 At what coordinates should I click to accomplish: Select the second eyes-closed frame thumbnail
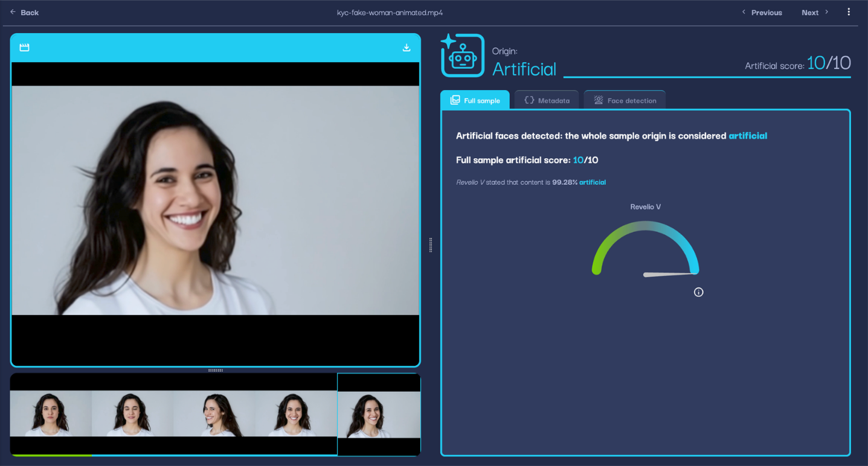click(x=132, y=413)
